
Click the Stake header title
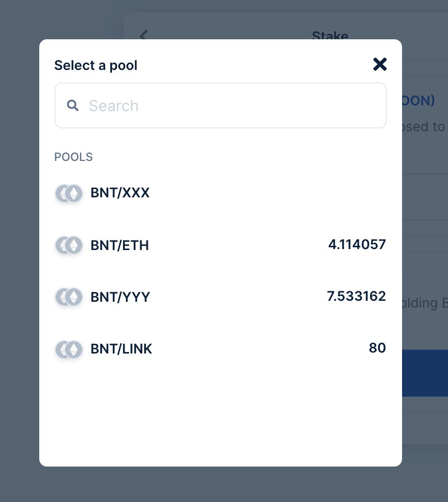[x=330, y=36]
